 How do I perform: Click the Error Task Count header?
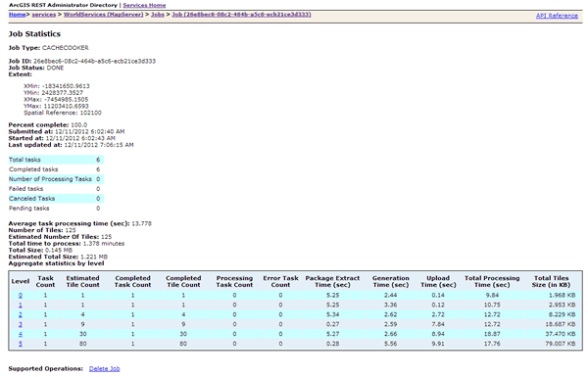pyautogui.click(x=280, y=281)
